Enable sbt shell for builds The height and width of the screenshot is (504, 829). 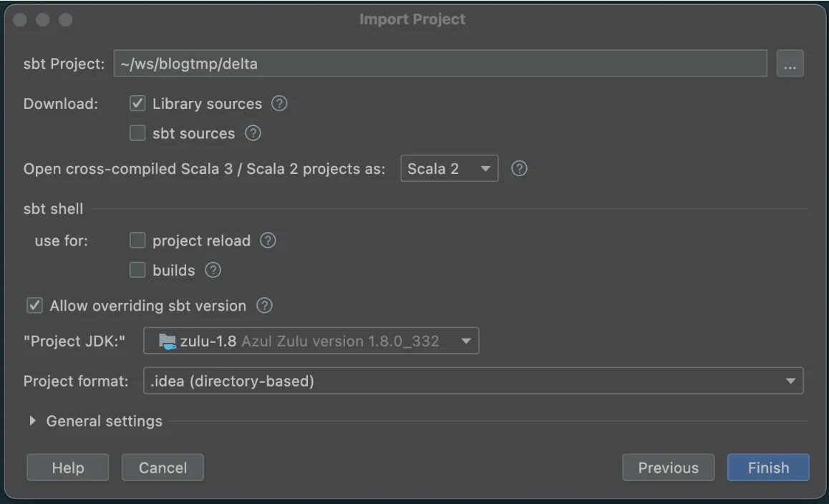pos(137,270)
